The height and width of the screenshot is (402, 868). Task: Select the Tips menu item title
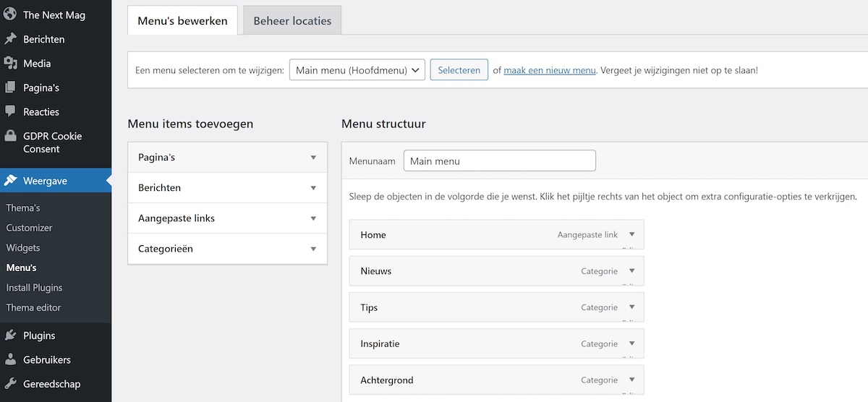(369, 307)
